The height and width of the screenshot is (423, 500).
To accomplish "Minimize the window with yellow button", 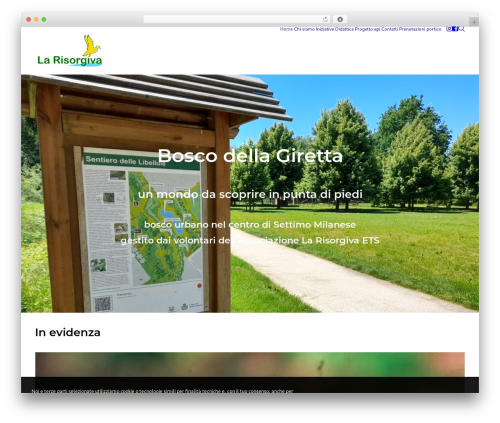I will [36, 19].
